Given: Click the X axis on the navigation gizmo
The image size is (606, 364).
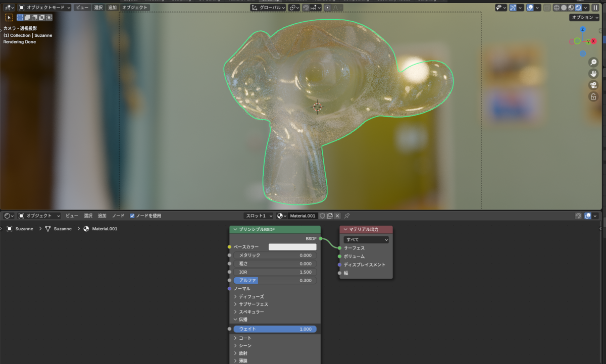Looking at the screenshot, I should tap(593, 41).
